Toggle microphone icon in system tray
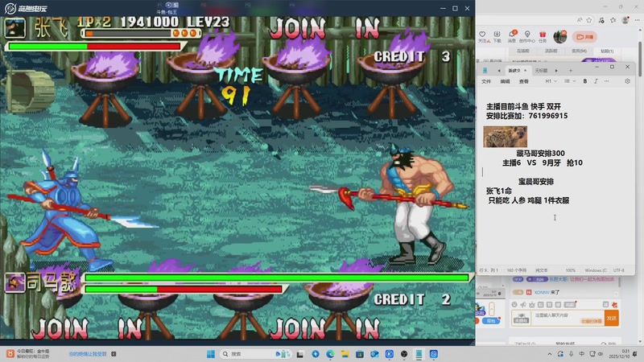644x362 pixels. click(x=572, y=354)
